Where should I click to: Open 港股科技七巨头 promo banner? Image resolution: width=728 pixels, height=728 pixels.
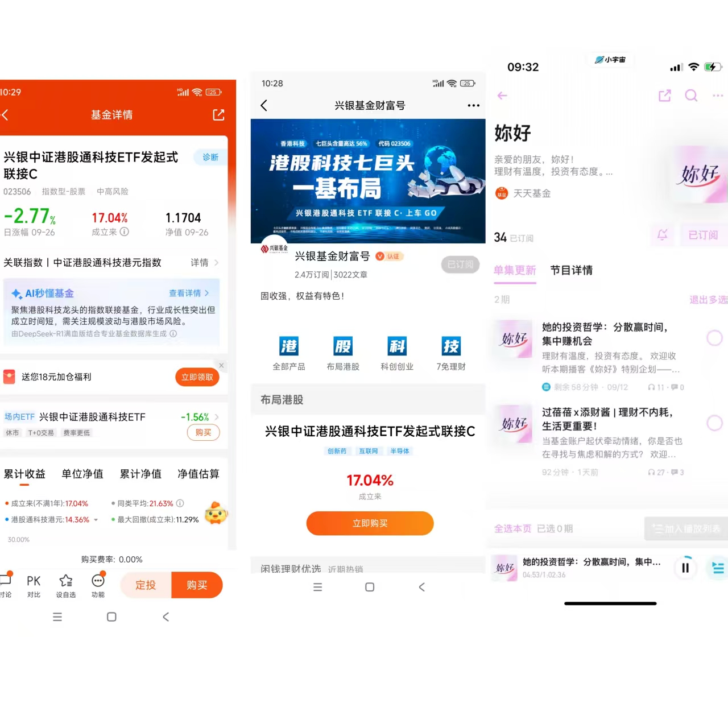tap(368, 181)
